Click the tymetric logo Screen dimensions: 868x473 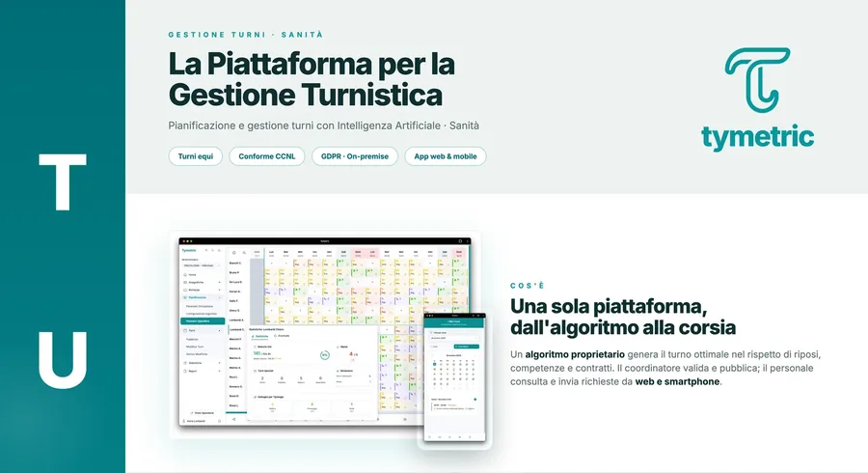(x=757, y=99)
